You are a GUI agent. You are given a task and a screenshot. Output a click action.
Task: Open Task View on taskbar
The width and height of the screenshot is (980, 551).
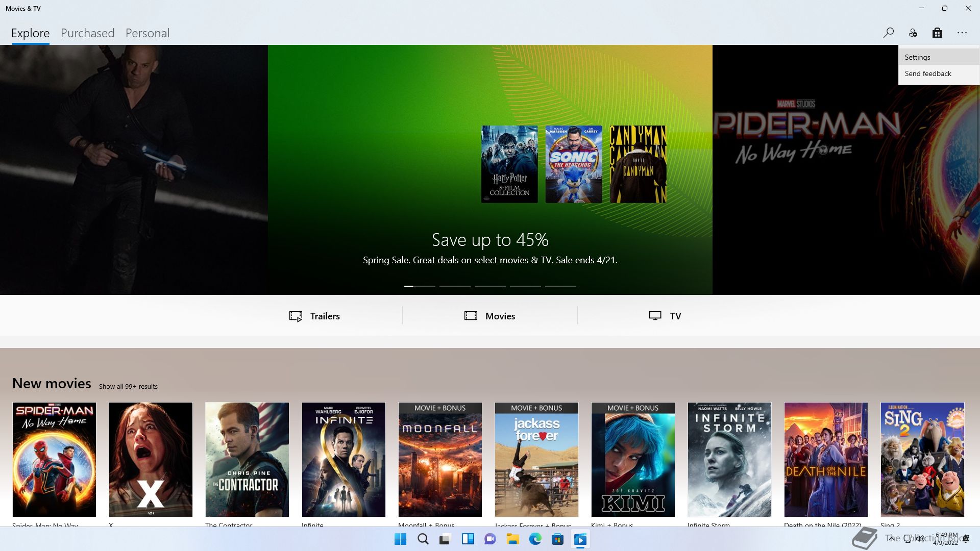click(x=445, y=539)
